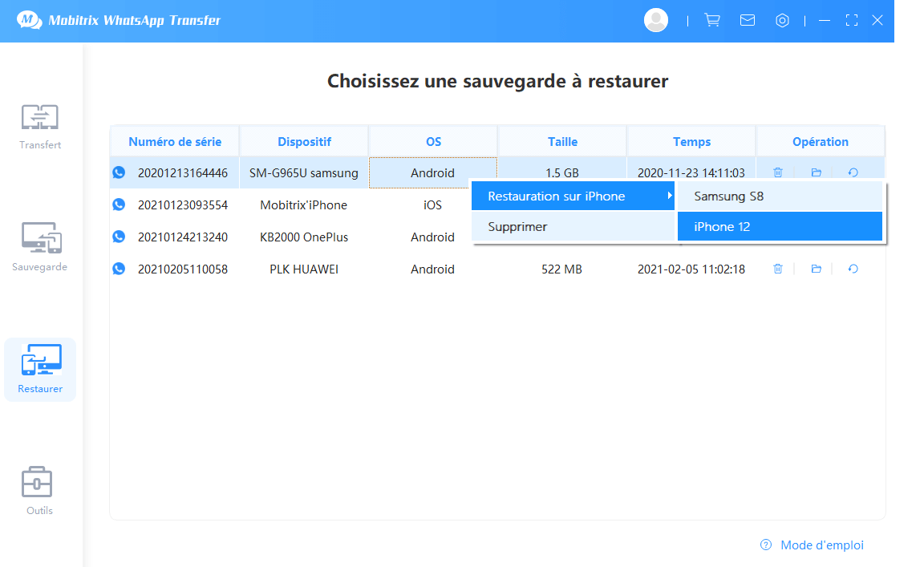Click Android cell in the PLK HUAWEI row

(432, 269)
